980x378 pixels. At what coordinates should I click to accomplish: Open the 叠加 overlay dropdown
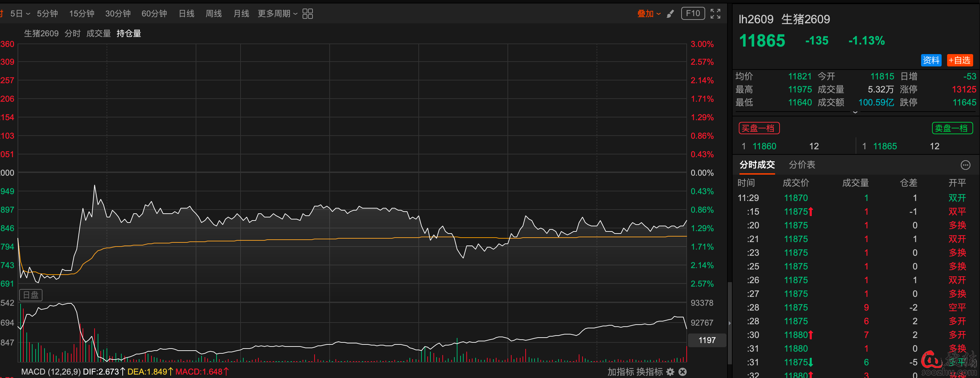click(x=649, y=14)
